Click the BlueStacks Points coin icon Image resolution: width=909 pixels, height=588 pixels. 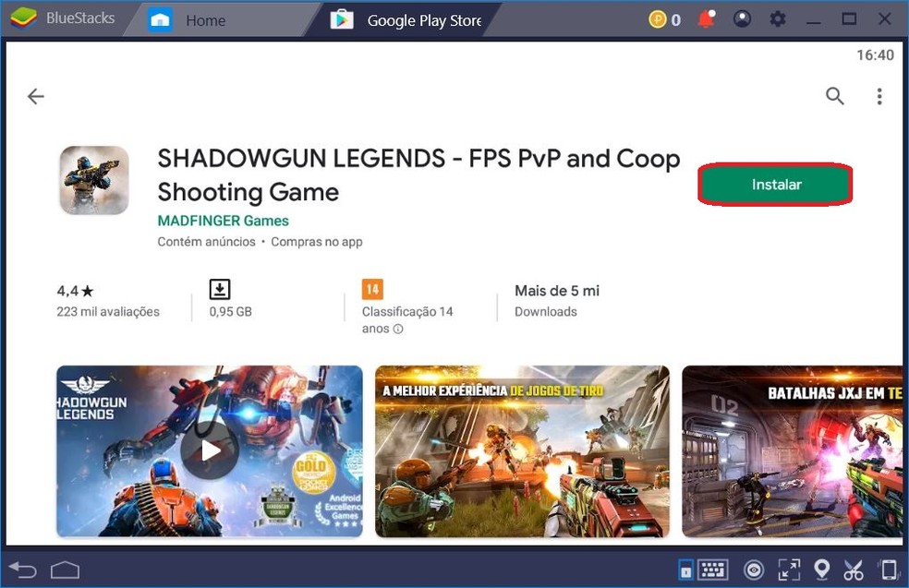657,18
